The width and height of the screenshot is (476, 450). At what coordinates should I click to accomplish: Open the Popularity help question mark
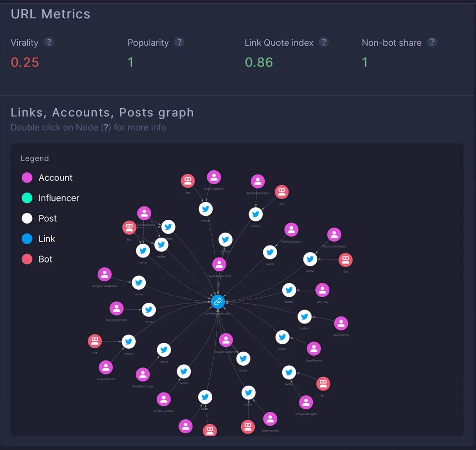pos(179,42)
